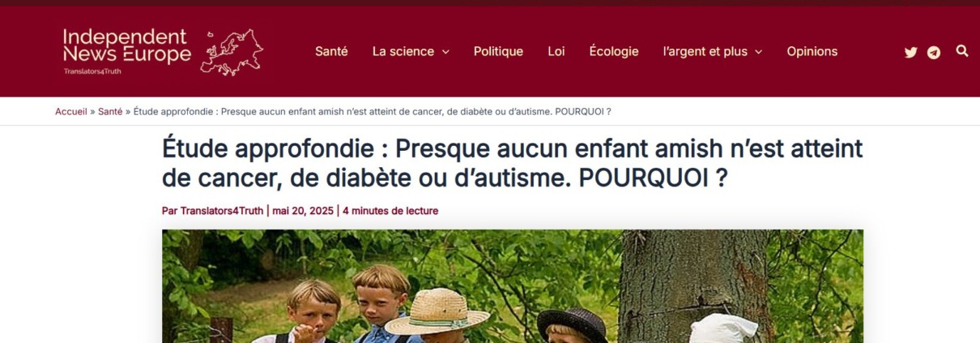Expand the l'argent et plus chevron
The height and width of the screenshot is (343, 980).
758,52
